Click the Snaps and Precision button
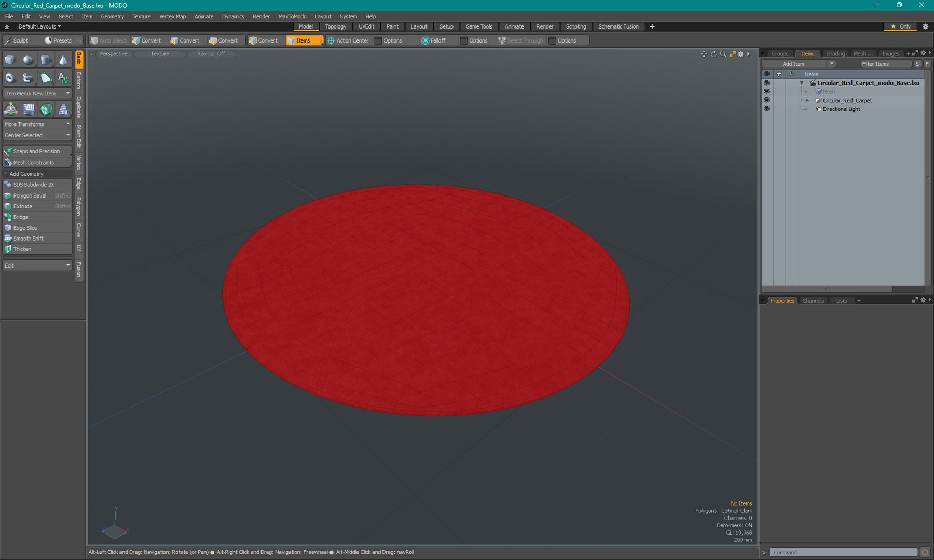Image resolution: width=934 pixels, height=560 pixels. (x=37, y=151)
